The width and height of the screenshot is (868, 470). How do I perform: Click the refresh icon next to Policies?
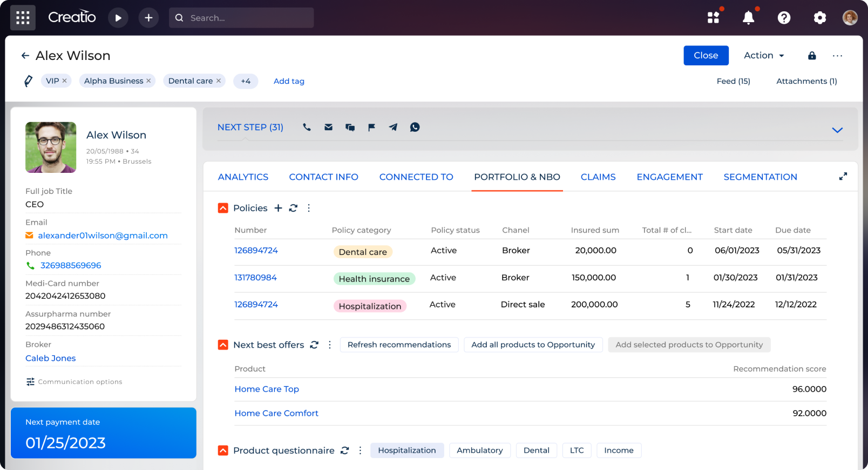point(293,208)
